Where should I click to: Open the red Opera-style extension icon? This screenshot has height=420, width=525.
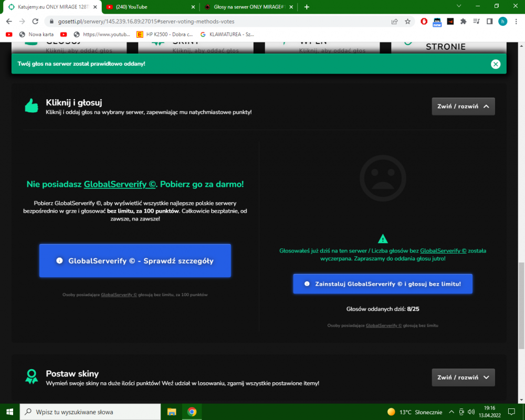click(424, 22)
